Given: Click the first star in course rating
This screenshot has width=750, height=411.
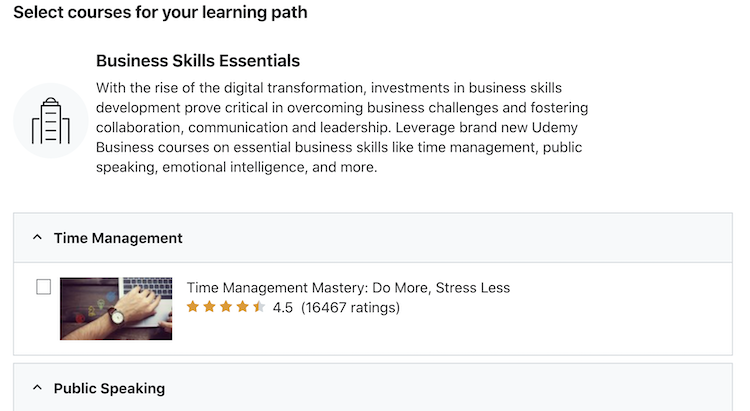Looking at the screenshot, I should click(193, 307).
